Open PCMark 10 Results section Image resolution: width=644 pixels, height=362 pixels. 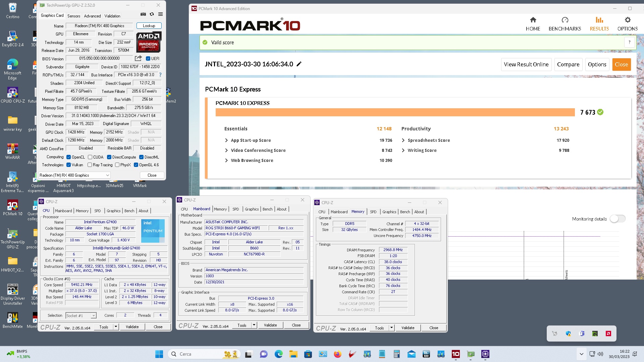pyautogui.click(x=599, y=24)
